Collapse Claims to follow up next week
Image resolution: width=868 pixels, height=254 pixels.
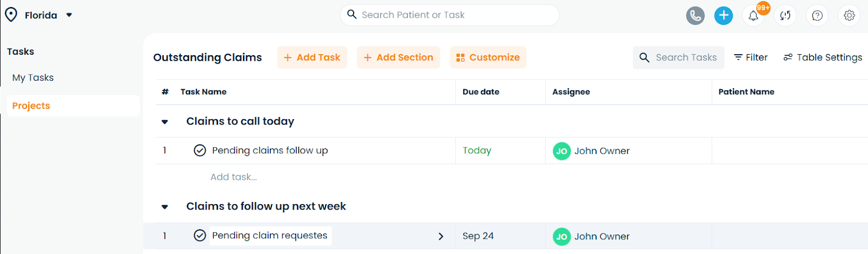point(165,207)
